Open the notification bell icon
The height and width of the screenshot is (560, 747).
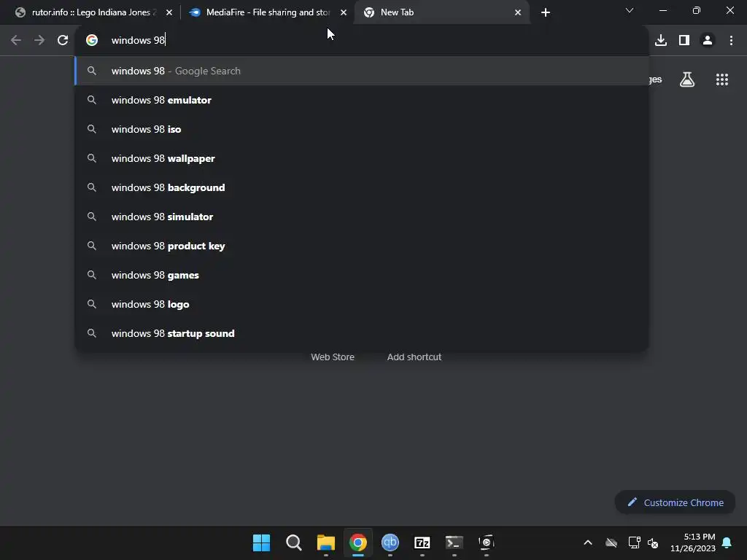pyautogui.click(x=727, y=542)
